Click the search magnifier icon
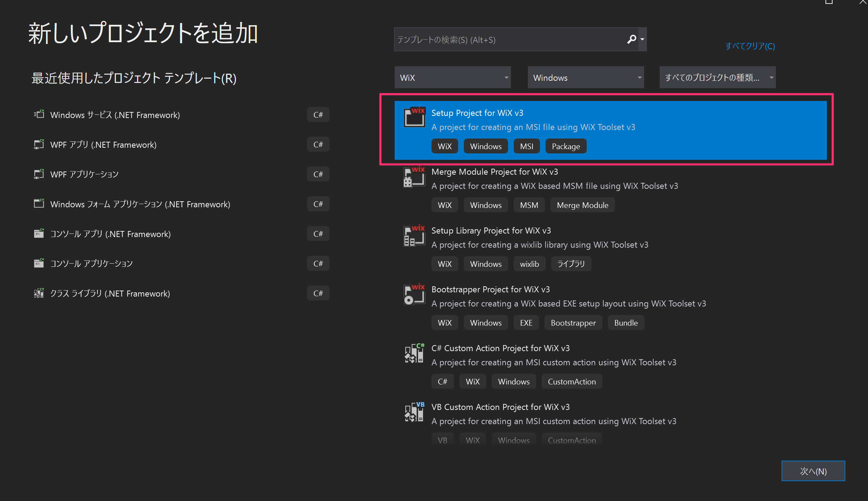The width and height of the screenshot is (868, 501). [632, 39]
